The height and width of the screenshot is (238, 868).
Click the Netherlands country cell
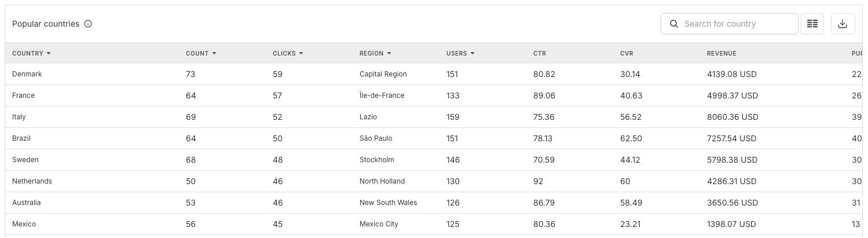coord(32,181)
